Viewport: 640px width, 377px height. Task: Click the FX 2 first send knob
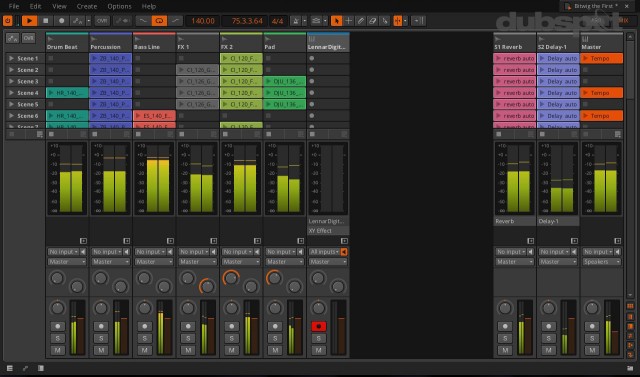pyautogui.click(x=231, y=278)
